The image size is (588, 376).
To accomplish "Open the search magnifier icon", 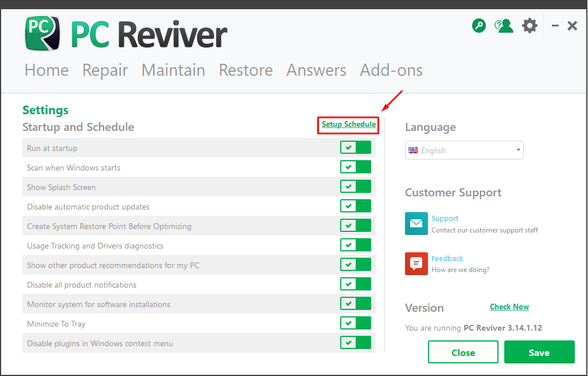I will tap(479, 25).
